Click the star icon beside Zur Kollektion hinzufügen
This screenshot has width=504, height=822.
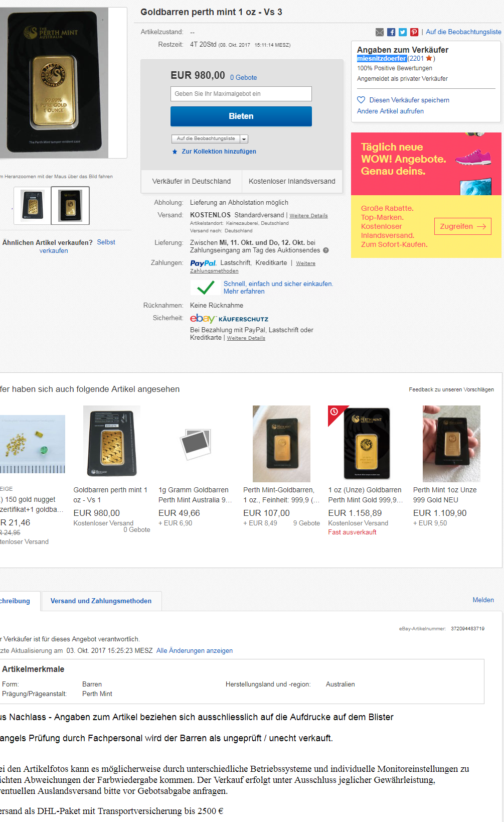(175, 152)
